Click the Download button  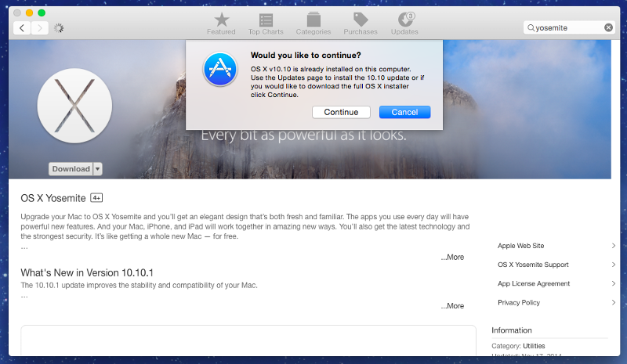pyautogui.click(x=71, y=169)
